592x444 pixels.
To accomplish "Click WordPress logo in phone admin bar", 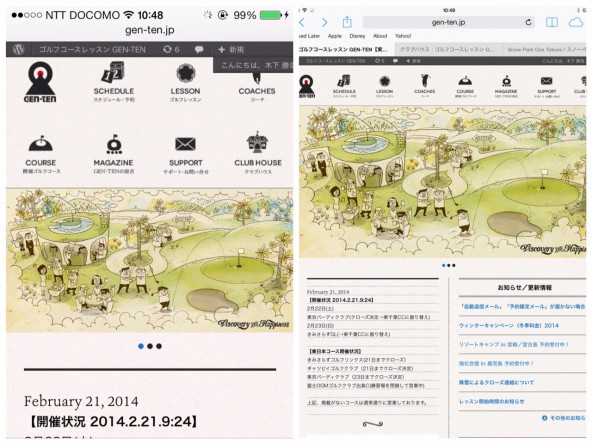I will [x=18, y=49].
